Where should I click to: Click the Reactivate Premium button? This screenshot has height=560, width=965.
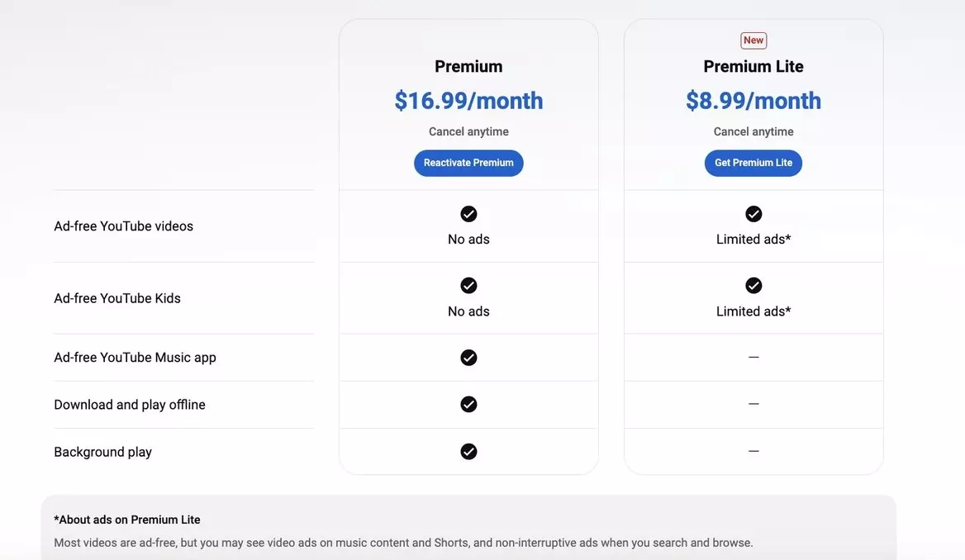click(468, 163)
